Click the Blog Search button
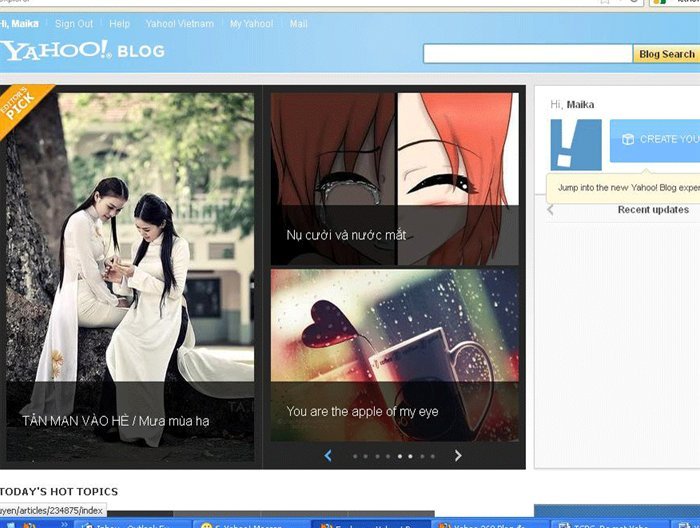The width and height of the screenshot is (700, 528). [x=667, y=54]
